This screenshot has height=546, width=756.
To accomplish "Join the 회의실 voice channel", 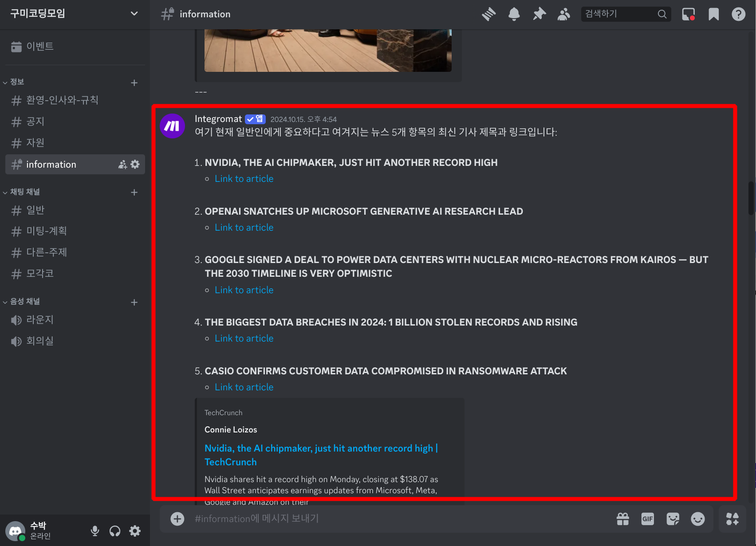I will tap(75, 341).
